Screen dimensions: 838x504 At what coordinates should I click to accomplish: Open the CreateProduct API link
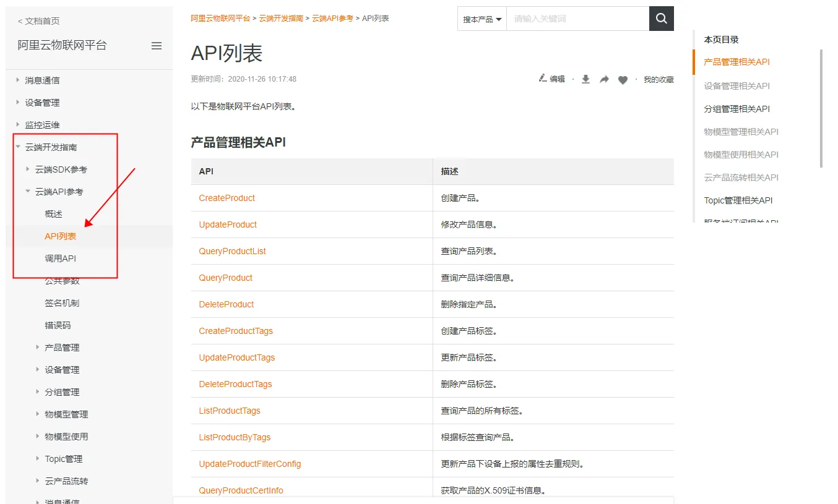click(227, 198)
